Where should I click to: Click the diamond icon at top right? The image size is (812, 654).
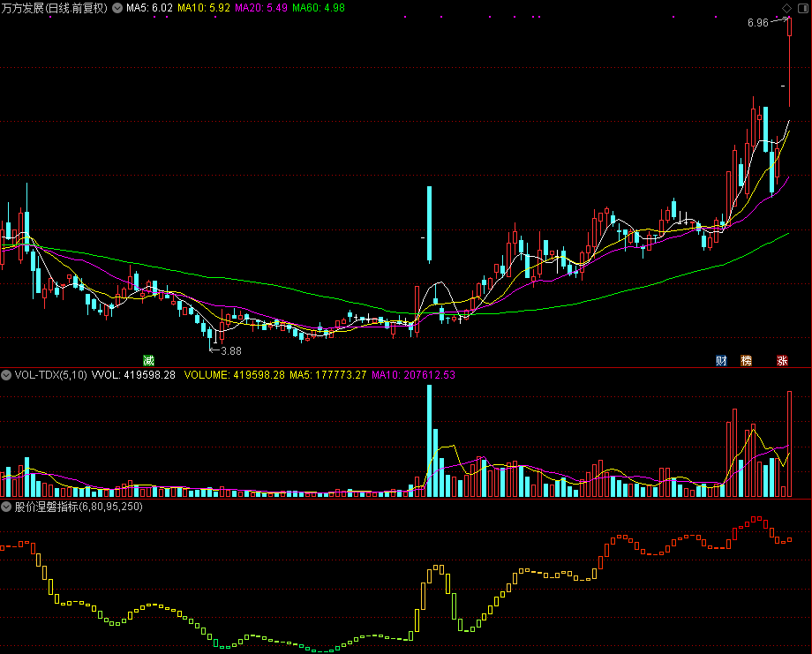click(x=786, y=8)
